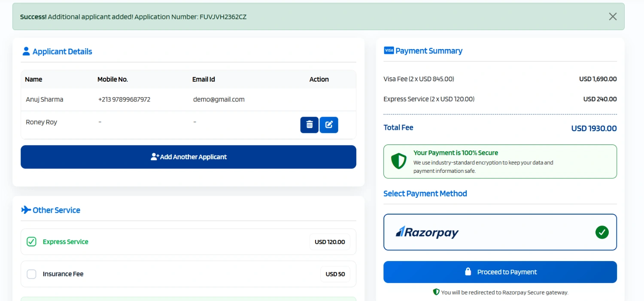This screenshot has width=644, height=301.
Task: Click the Total Fee label
Action: (x=398, y=127)
